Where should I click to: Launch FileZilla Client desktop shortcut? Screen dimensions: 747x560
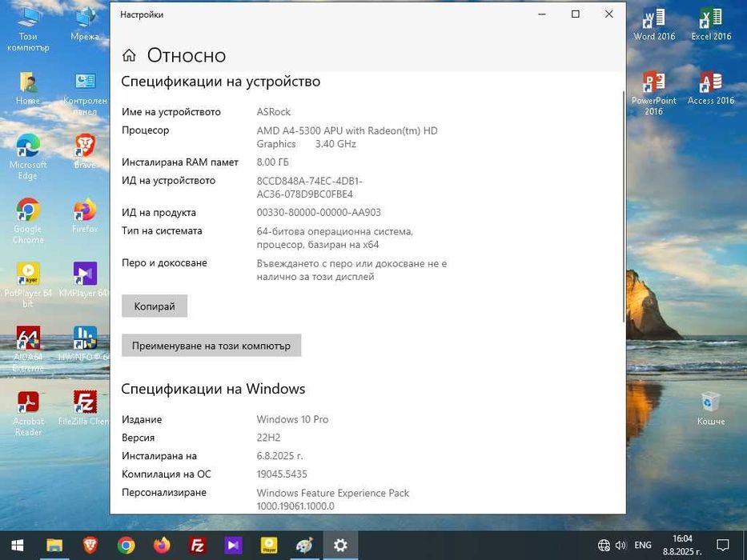click(85, 408)
